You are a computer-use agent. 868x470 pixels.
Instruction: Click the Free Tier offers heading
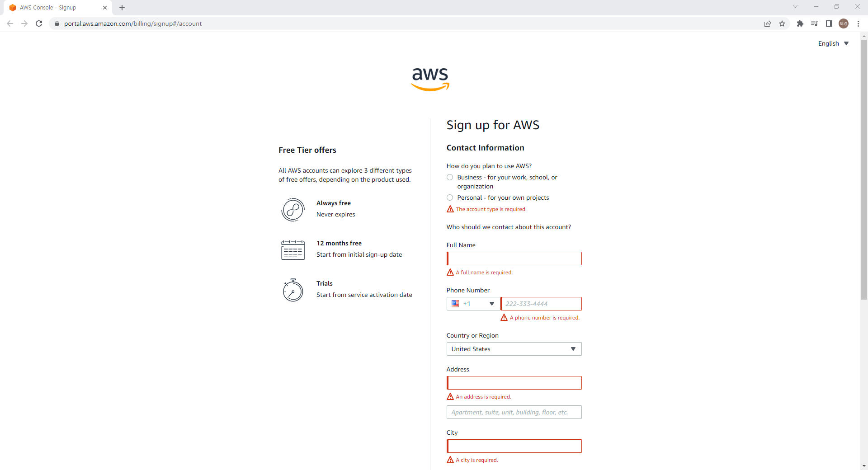[307, 150]
